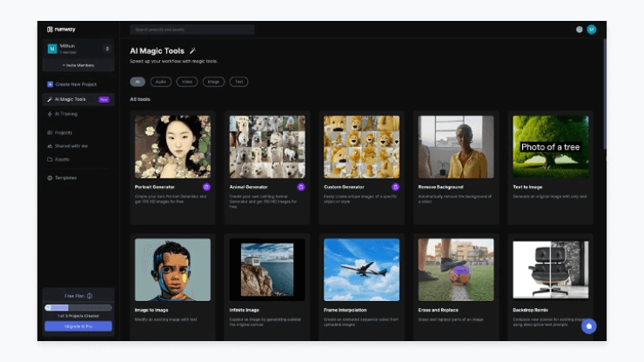644x362 pixels.
Task: Click the purple badge on Custom Generator
Action: point(395,186)
